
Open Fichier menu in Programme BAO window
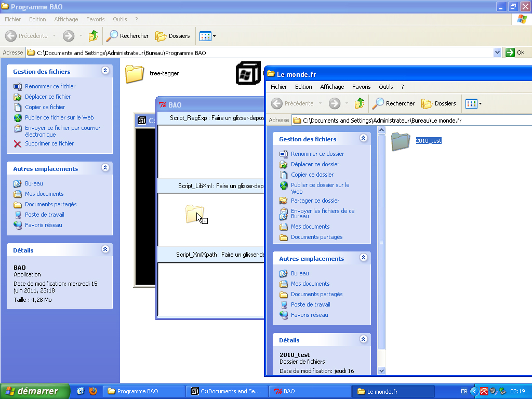tap(12, 19)
